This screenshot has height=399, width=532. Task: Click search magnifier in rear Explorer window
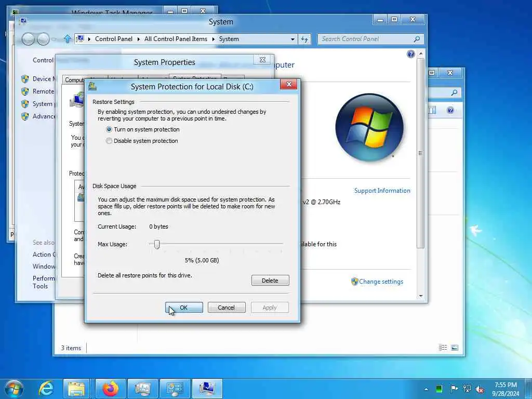click(454, 92)
